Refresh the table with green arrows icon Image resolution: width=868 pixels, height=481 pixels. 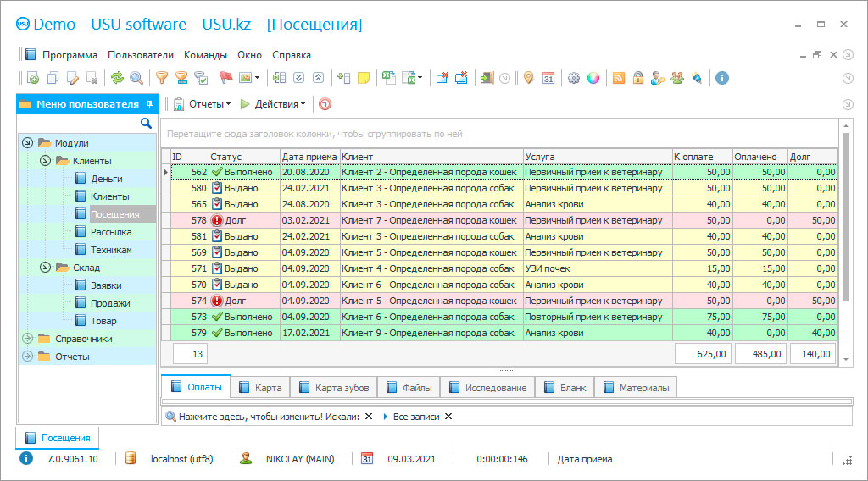point(117,78)
